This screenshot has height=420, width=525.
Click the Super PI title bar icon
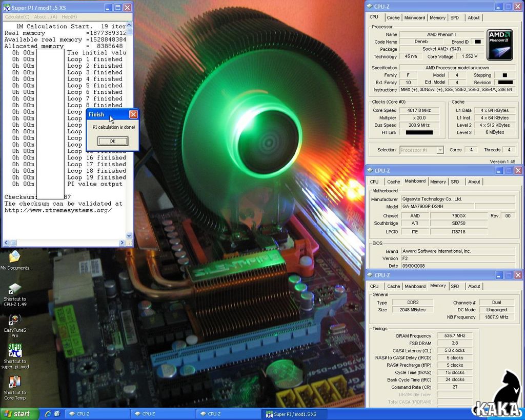(x=7, y=7)
